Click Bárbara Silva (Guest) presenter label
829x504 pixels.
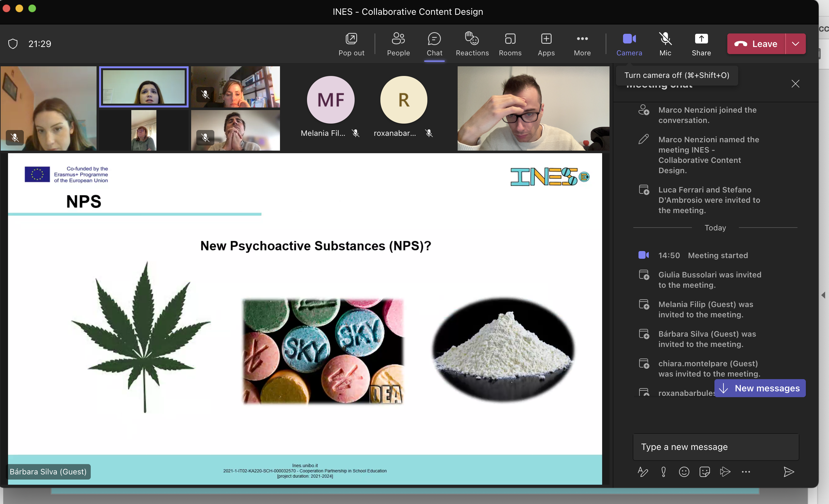tap(48, 472)
